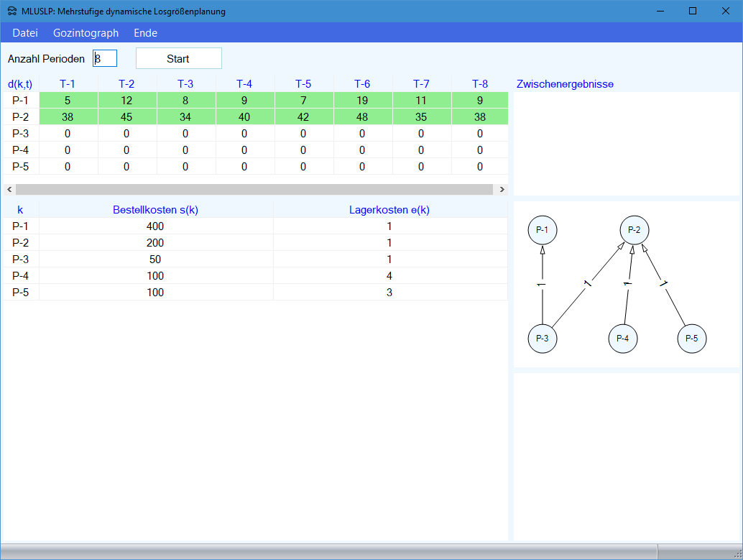The image size is (743, 560).
Task: Open the Gozintograph menu
Action: pos(86,33)
